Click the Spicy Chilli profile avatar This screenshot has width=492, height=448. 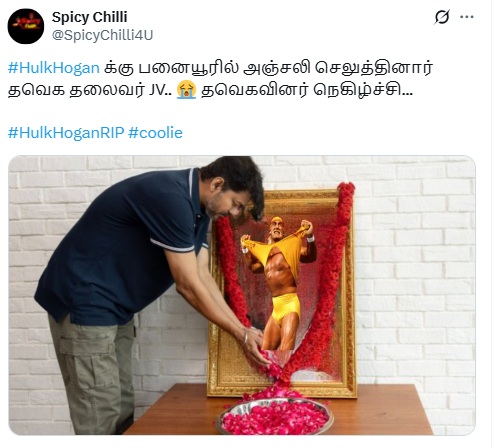[x=26, y=26]
